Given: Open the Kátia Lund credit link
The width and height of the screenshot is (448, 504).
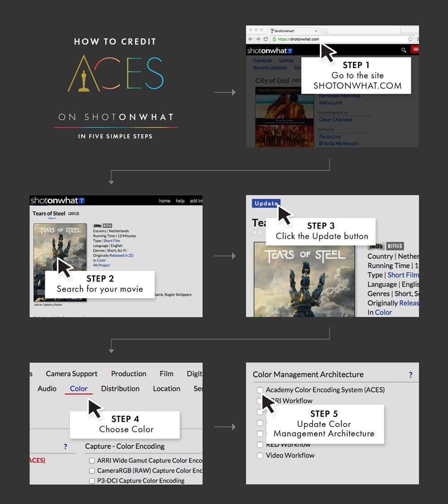Looking at the screenshot, I should [330, 103].
